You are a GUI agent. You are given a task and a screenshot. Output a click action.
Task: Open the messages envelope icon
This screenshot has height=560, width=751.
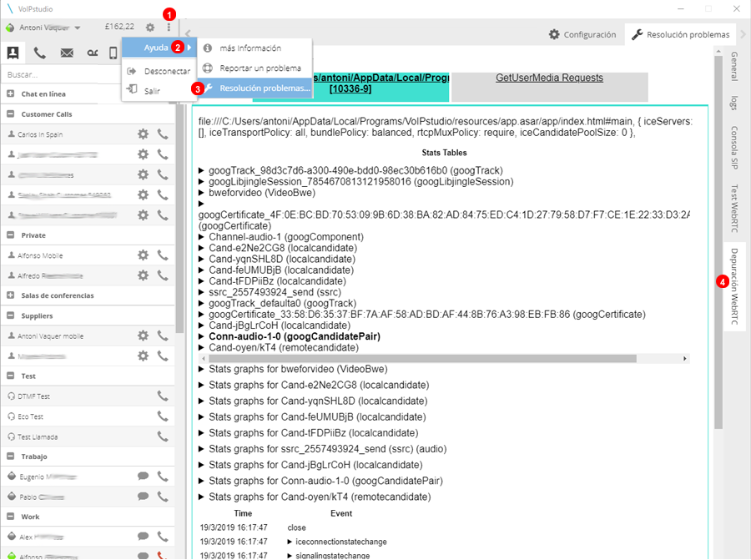point(68,53)
